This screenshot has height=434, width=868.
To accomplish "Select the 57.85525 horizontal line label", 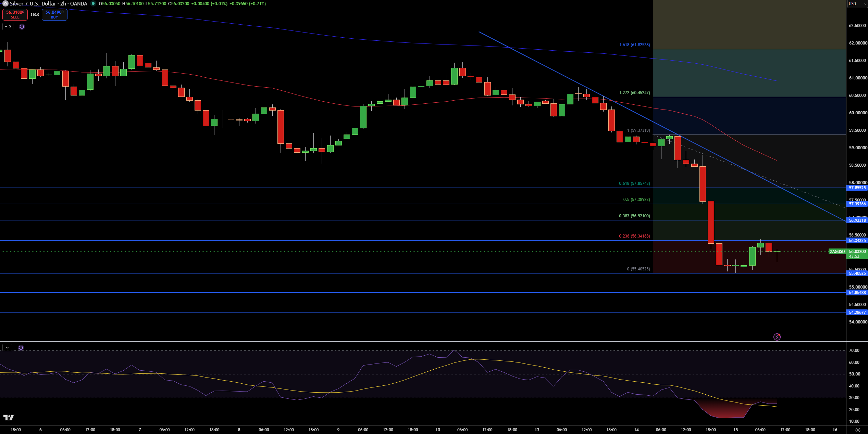I will [857, 188].
